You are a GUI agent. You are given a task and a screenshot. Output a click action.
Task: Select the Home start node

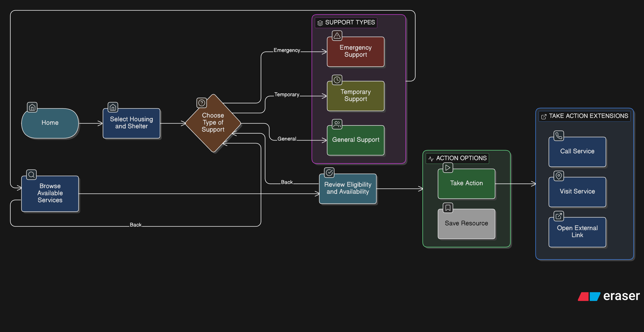click(50, 123)
